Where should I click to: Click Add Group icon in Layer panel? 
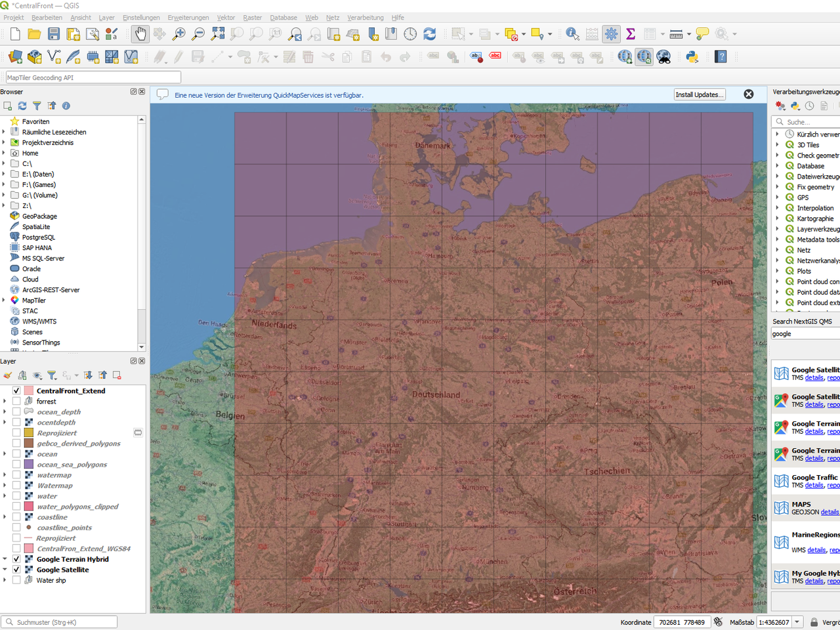tap(22, 375)
